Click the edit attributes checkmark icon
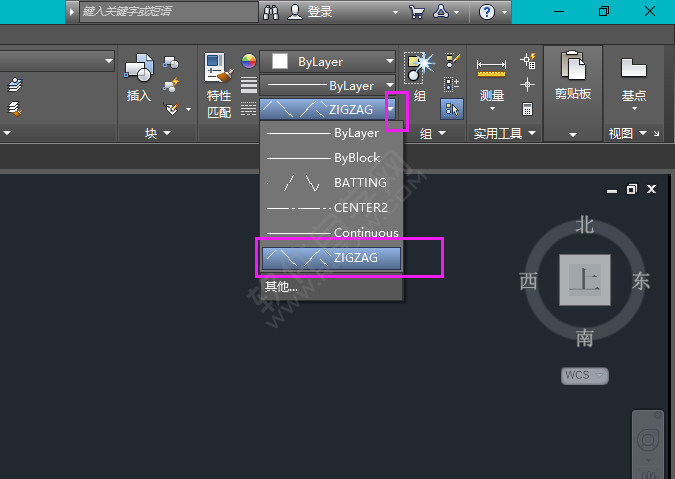The image size is (675, 479). (x=172, y=109)
